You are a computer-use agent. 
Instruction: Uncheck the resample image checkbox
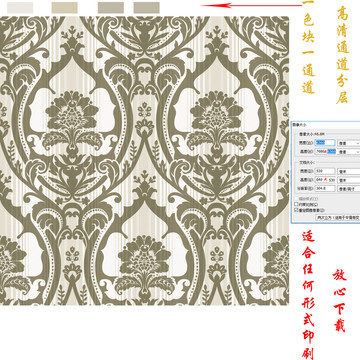(x=296, y=210)
